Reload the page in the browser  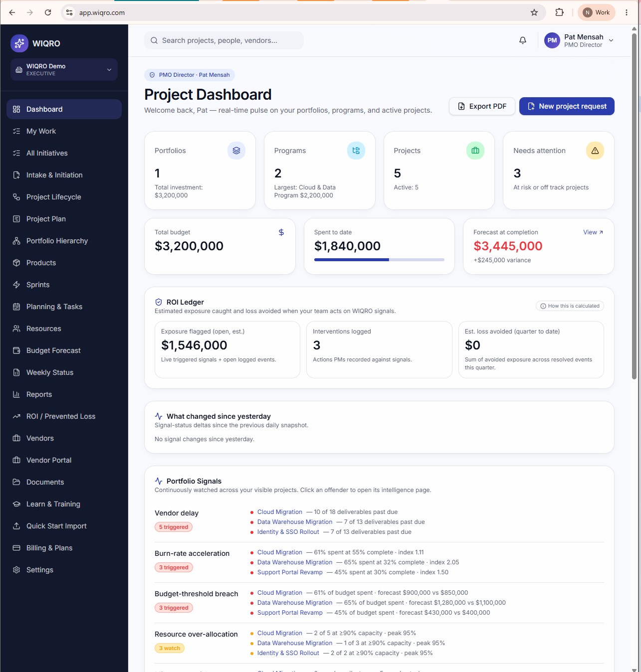48,12
